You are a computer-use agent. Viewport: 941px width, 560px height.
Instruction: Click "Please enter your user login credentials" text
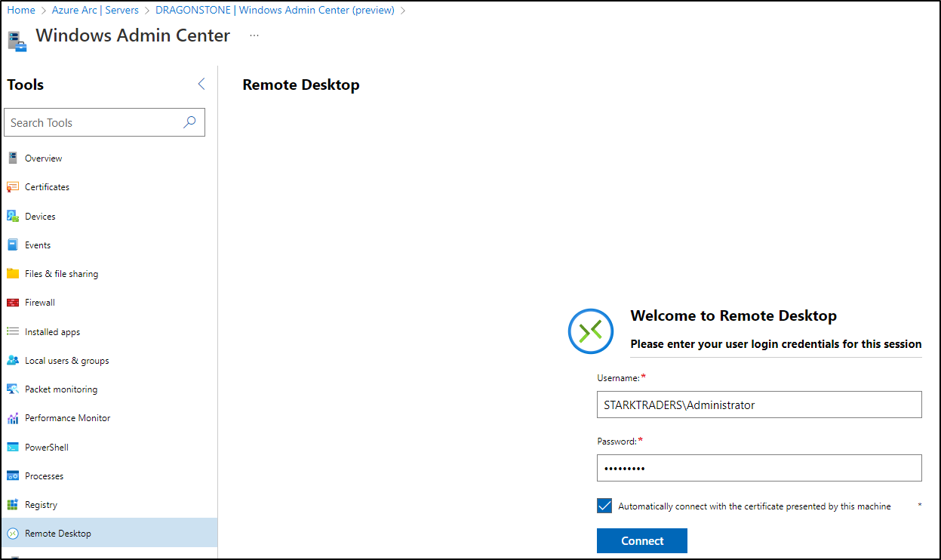coord(776,344)
